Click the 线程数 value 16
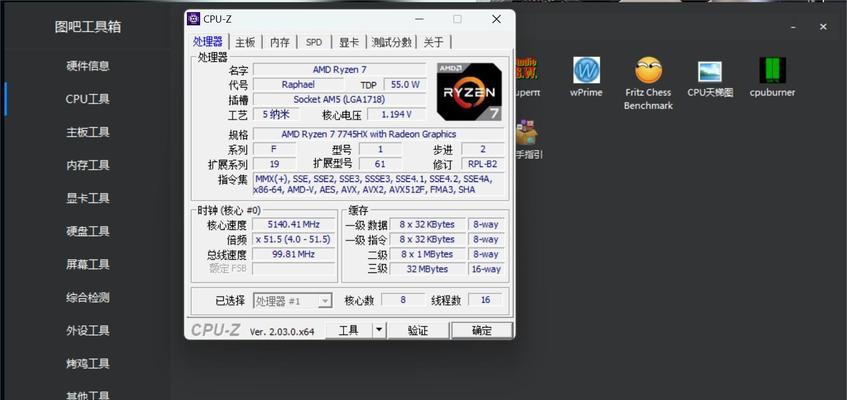The height and width of the screenshot is (400, 847). point(485,299)
